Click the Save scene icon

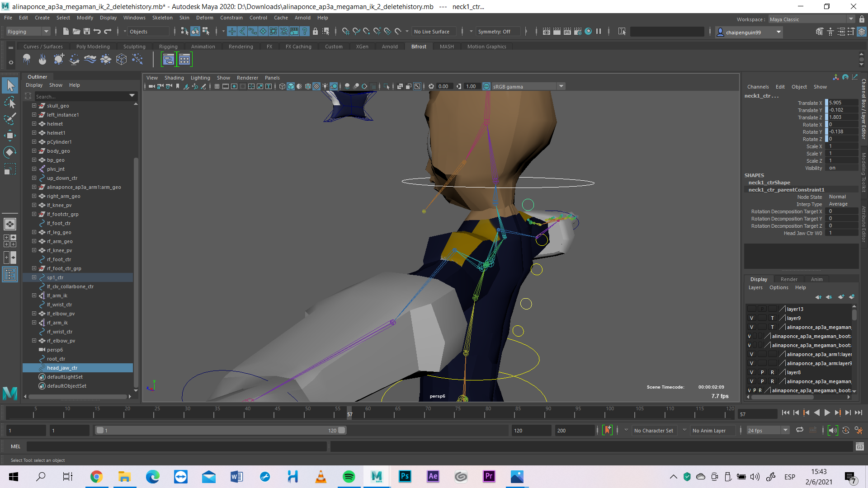tap(87, 31)
